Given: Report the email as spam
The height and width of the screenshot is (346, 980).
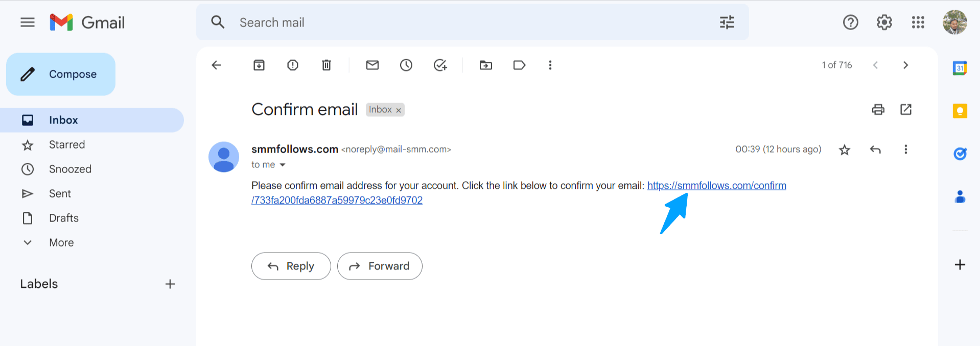Looking at the screenshot, I should tap(292, 65).
